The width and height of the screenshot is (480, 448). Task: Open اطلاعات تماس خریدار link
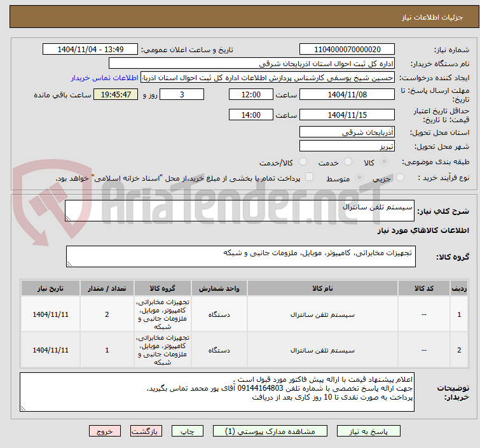point(105,78)
